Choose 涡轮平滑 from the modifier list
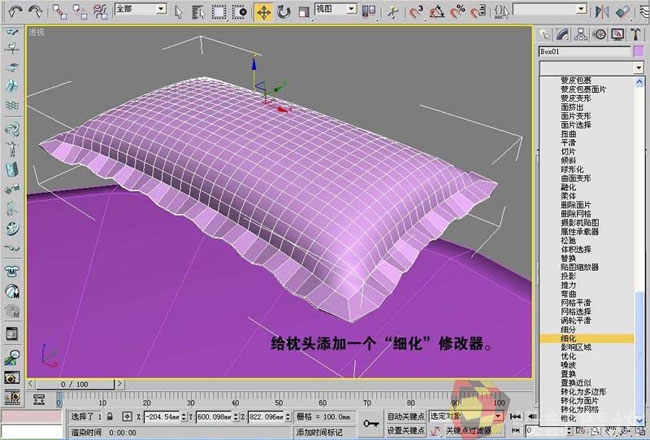This screenshot has width=650, height=440. click(x=576, y=321)
